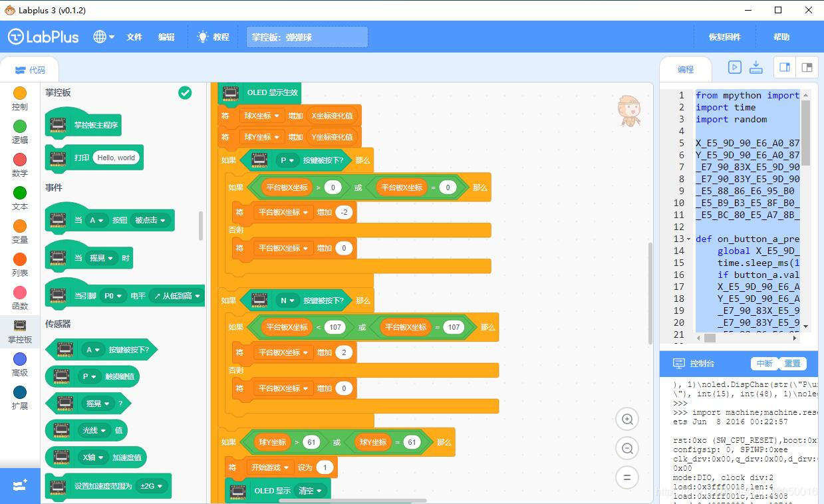Click the code editor horizontal scrollbar
Image resolution: width=824 pixels, height=504 pixels.
710,338
